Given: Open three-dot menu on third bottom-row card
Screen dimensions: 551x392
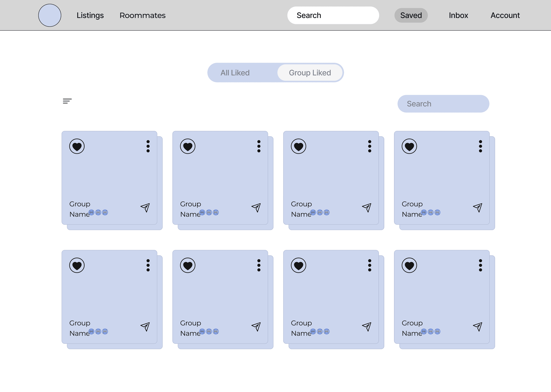Looking at the screenshot, I should coord(370,265).
